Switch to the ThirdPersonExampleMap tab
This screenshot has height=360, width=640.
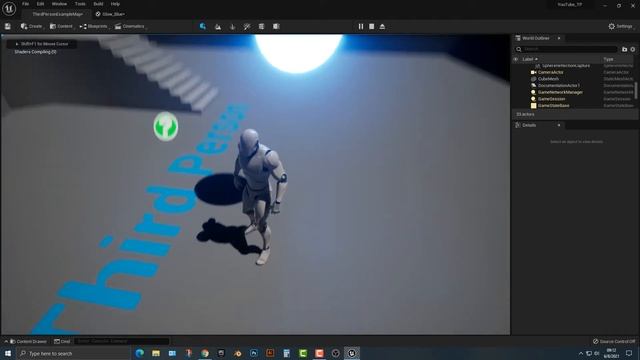[x=58, y=14]
